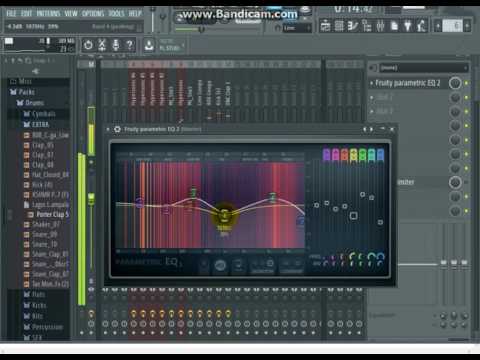This screenshot has width=480, height=360.
Task: Open EQ plugin window menu arrow
Action: pos(108,129)
